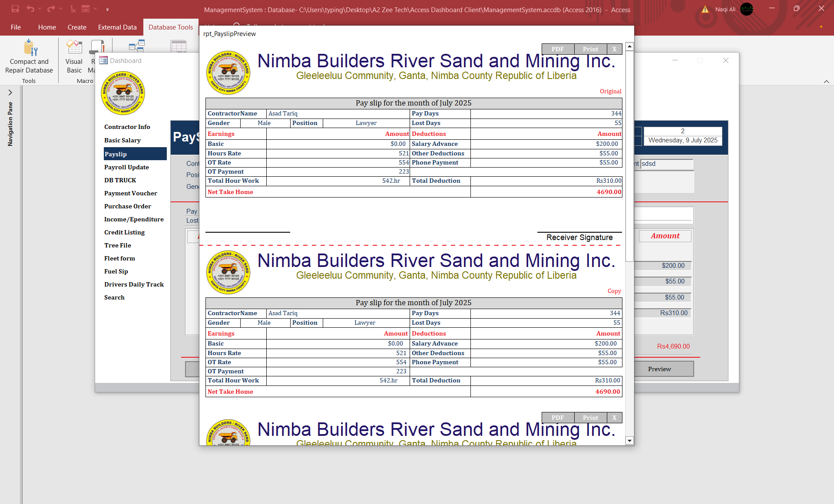Click the lower PDF button in payslip preview
Image resolution: width=834 pixels, height=504 pixels.
[x=558, y=418]
